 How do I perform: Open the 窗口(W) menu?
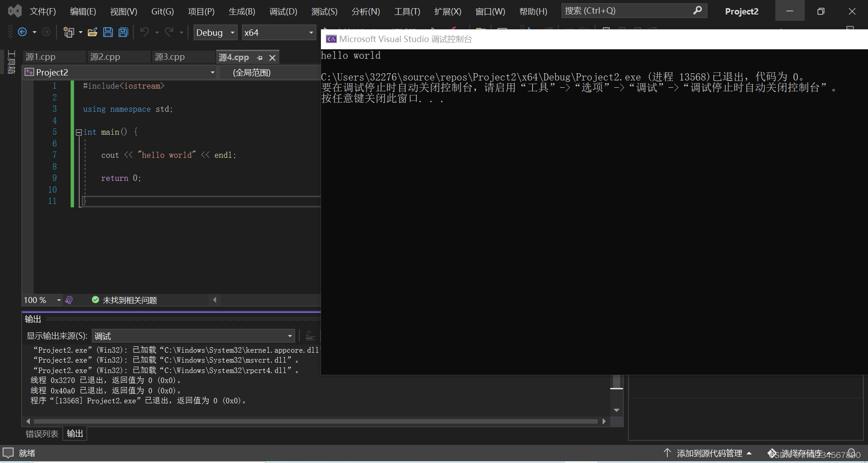click(490, 11)
